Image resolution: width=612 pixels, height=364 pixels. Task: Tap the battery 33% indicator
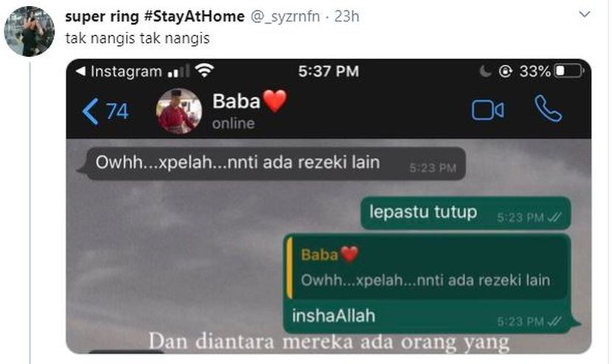pos(551,71)
